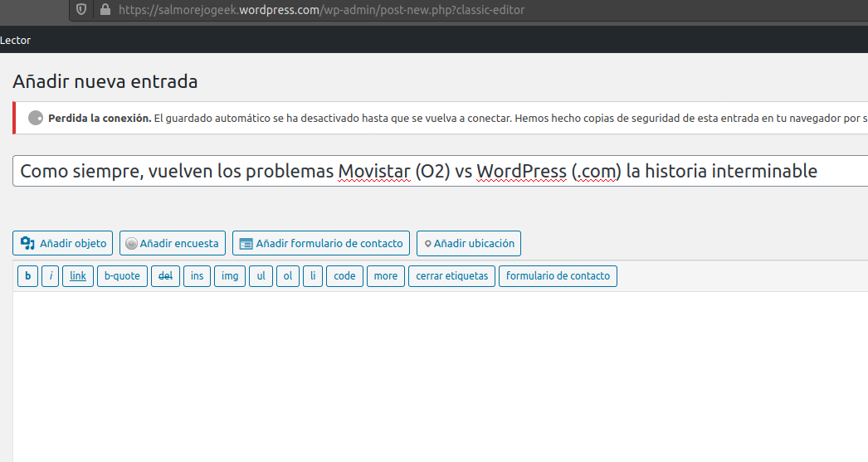Click the cerrar etiquetas button
Viewport: 868px width, 462px height.
point(451,276)
